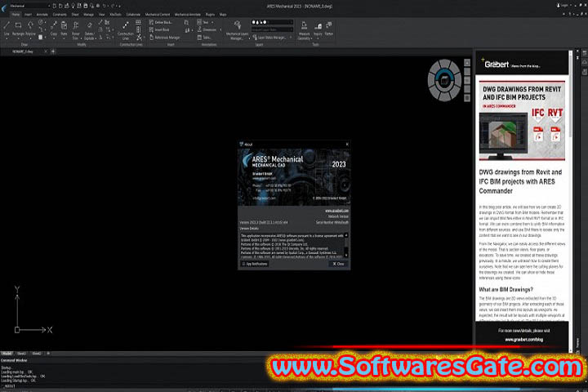Open www.graebert.com link in About dialog
The width and height of the screenshot is (588, 392).
point(336,211)
